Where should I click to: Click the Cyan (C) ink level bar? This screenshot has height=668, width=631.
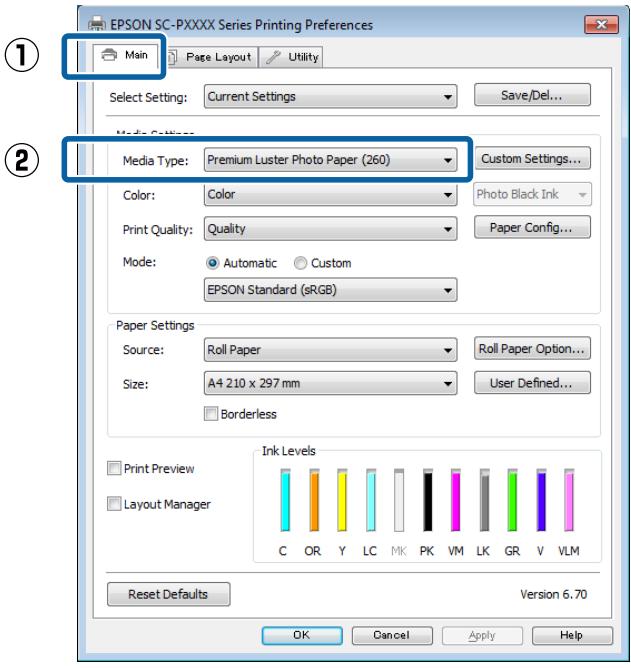click(x=285, y=500)
